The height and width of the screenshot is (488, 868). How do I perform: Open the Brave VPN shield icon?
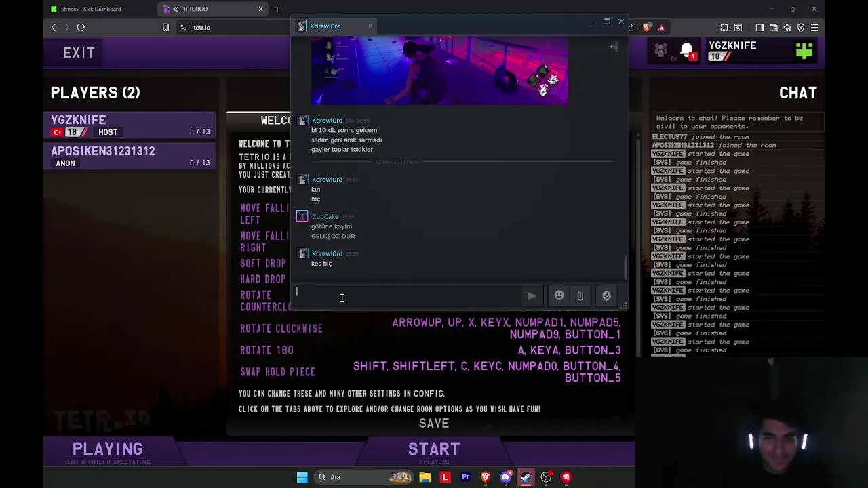pos(801,27)
